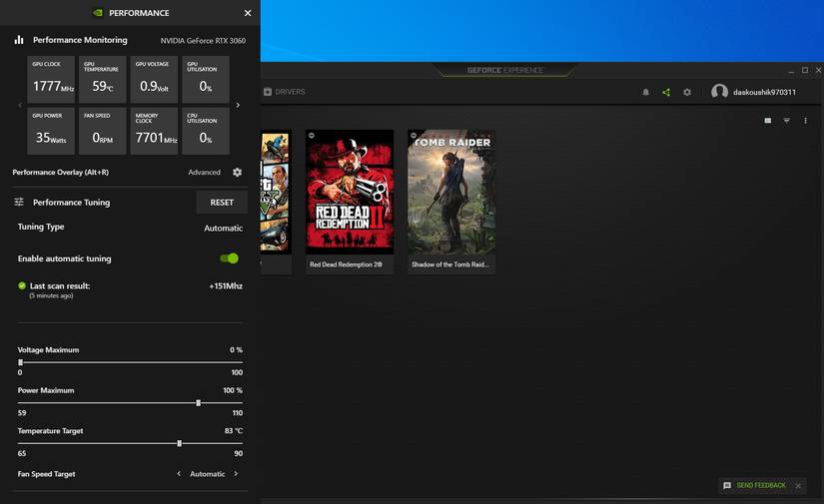The height and width of the screenshot is (504, 824).
Task: Switch games to the grid view icon
Action: pos(768,121)
